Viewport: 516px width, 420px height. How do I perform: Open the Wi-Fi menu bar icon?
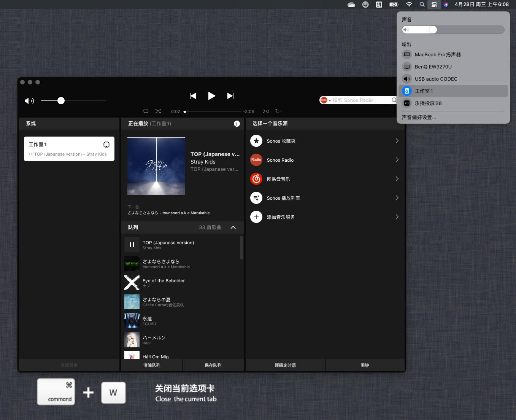409,5
